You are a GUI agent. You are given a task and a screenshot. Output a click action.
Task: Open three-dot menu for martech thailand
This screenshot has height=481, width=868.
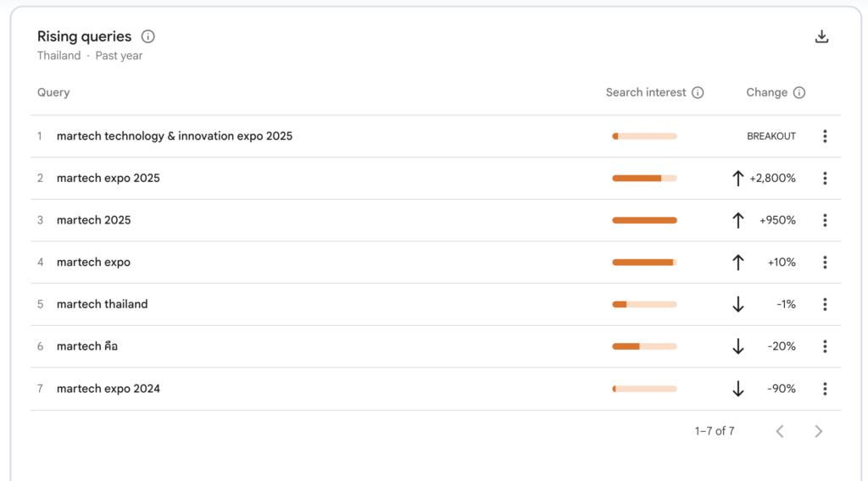click(x=825, y=304)
